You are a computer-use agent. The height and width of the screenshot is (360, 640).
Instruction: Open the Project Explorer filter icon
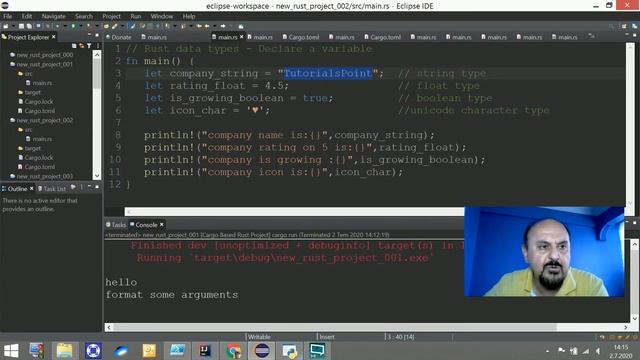pyautogui.click(x=89, y=46)
